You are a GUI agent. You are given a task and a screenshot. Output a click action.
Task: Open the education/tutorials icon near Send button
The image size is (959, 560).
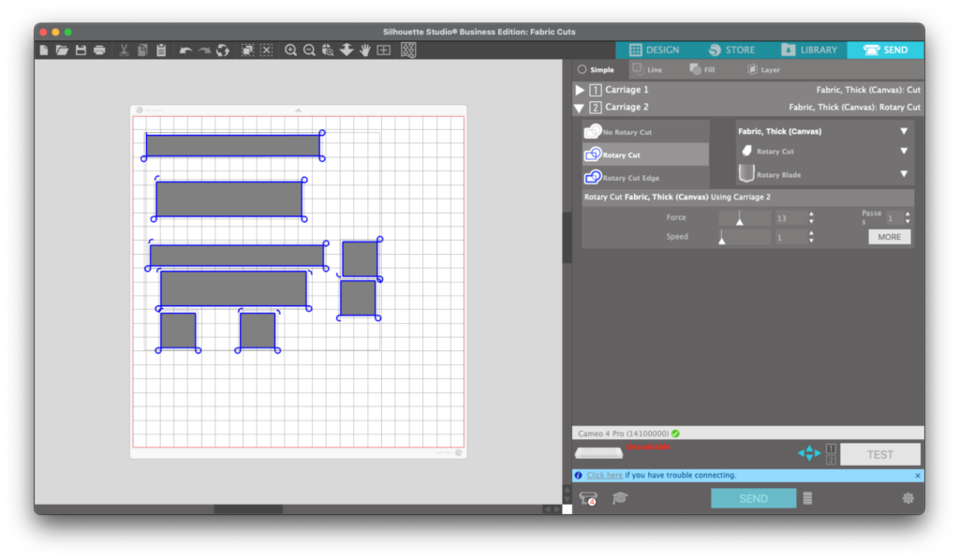click(618, 497)
